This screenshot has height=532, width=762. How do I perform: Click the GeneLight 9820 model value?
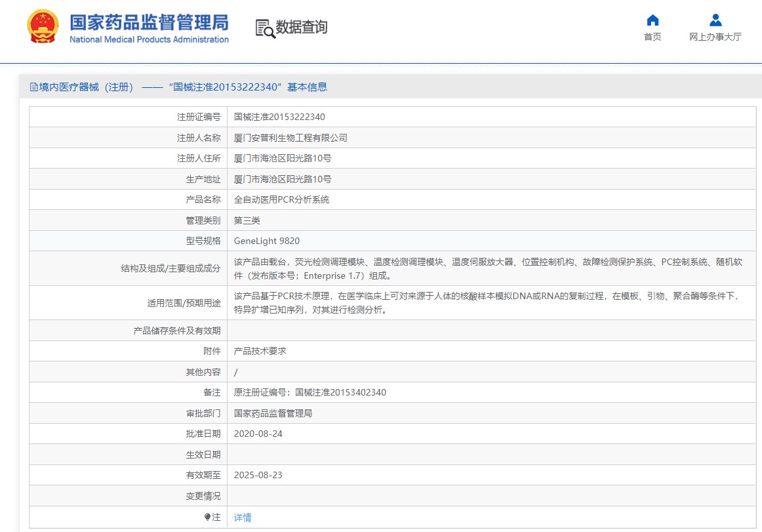click(x=267, y=241)
